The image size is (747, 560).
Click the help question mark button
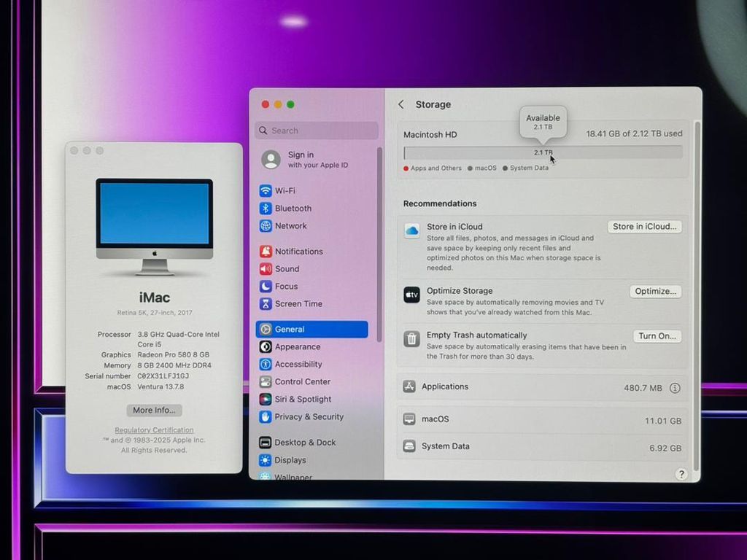[x=681, y=474]
